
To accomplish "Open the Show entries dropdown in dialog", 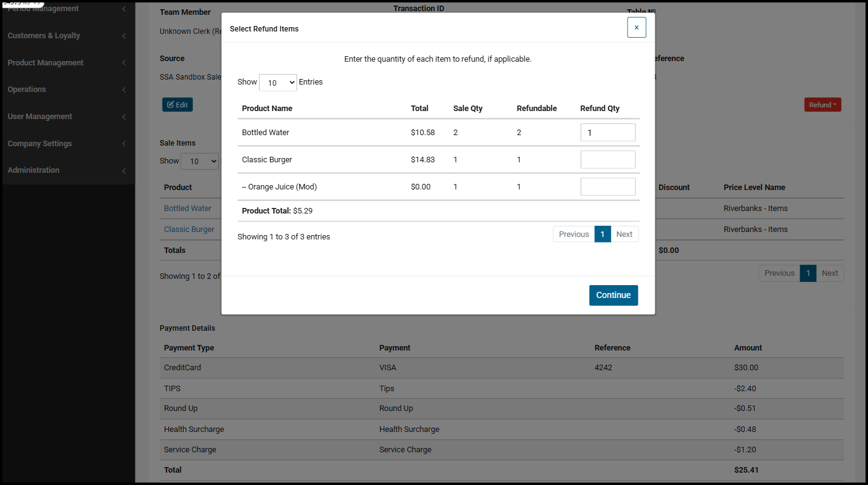I will [277, 82].
